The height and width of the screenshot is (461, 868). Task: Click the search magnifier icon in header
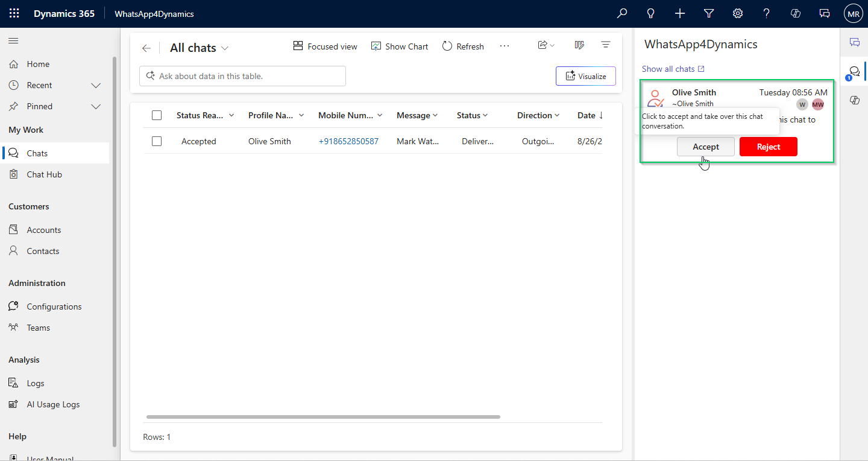622,13
